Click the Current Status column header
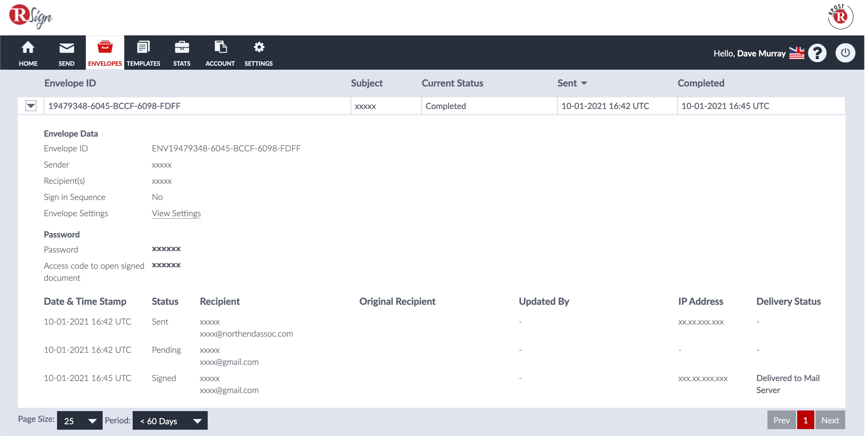 click(452, 83)
